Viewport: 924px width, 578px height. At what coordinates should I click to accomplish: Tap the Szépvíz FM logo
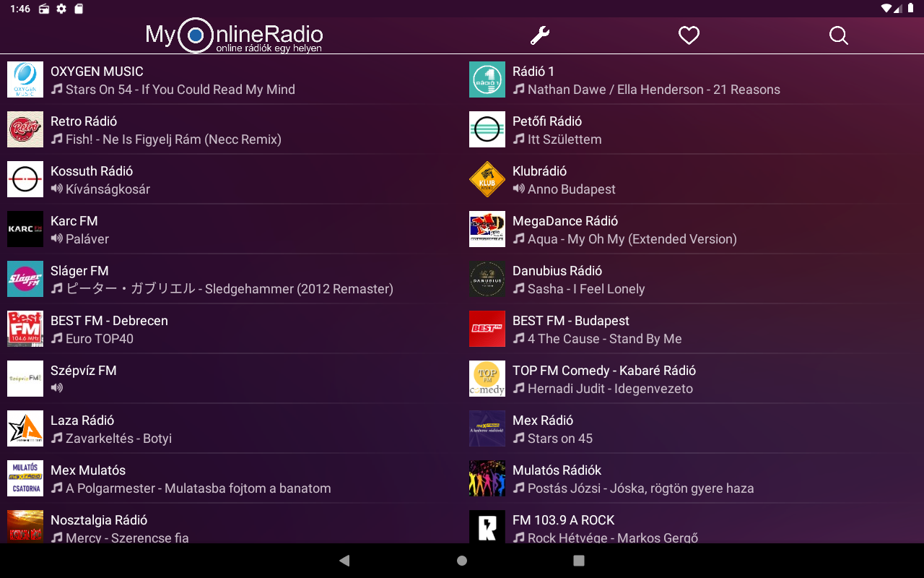tap(25, 379)
